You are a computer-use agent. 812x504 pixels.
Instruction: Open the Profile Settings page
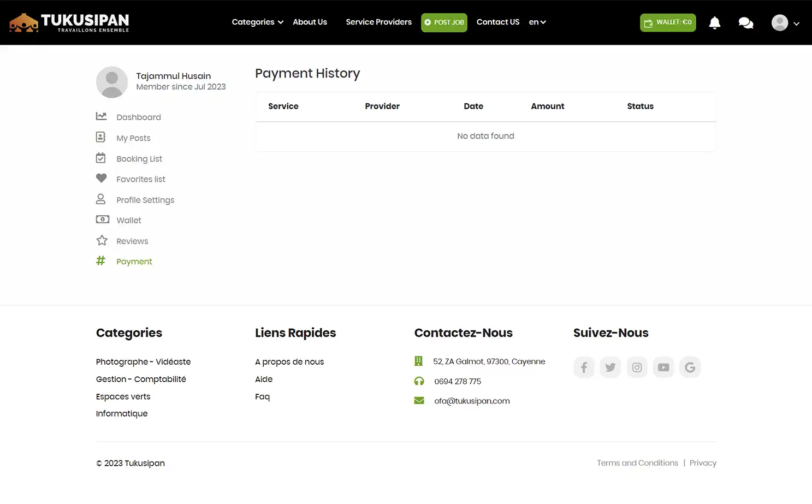tap(145, 199)
